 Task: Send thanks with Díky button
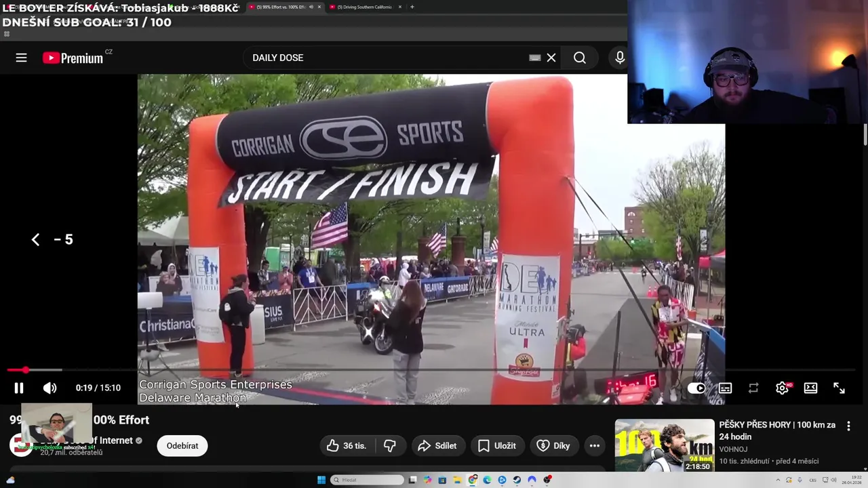coord(554,445)
